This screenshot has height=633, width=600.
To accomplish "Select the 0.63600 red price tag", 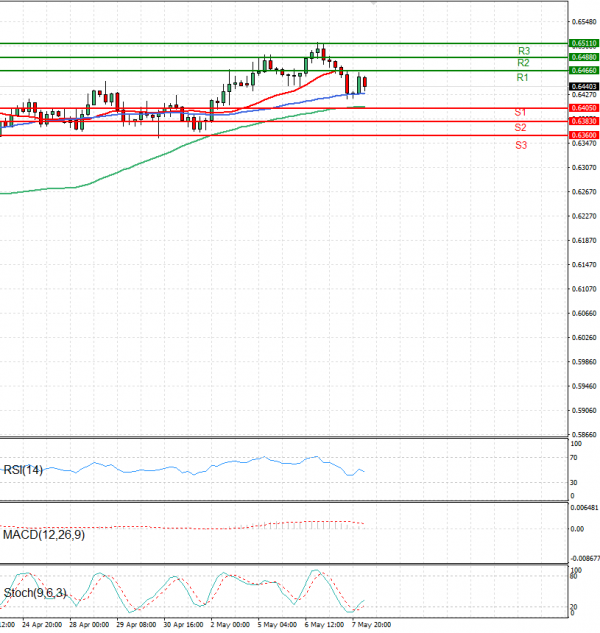I will [x=584, y=135].
